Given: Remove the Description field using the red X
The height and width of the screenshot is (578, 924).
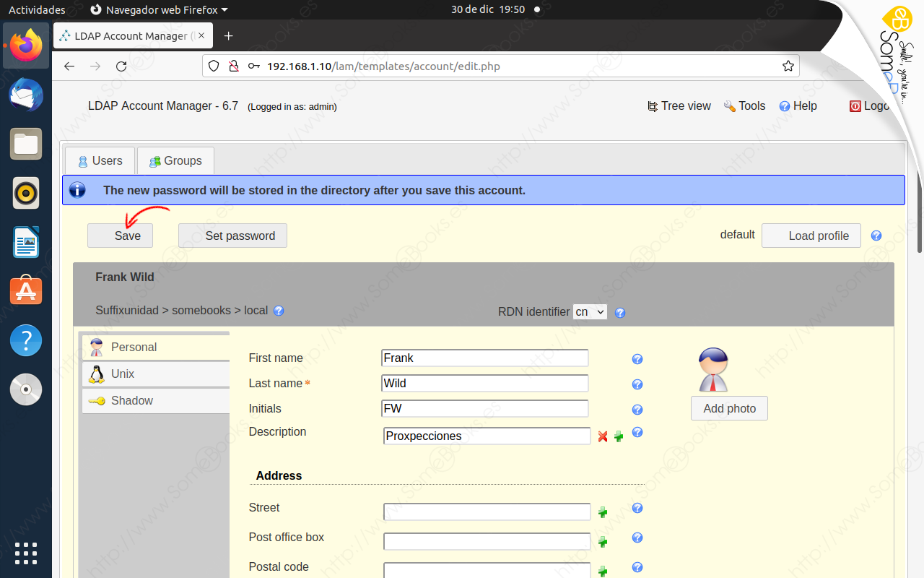Looking at the screenshot, I should click(x=603, y=436).
